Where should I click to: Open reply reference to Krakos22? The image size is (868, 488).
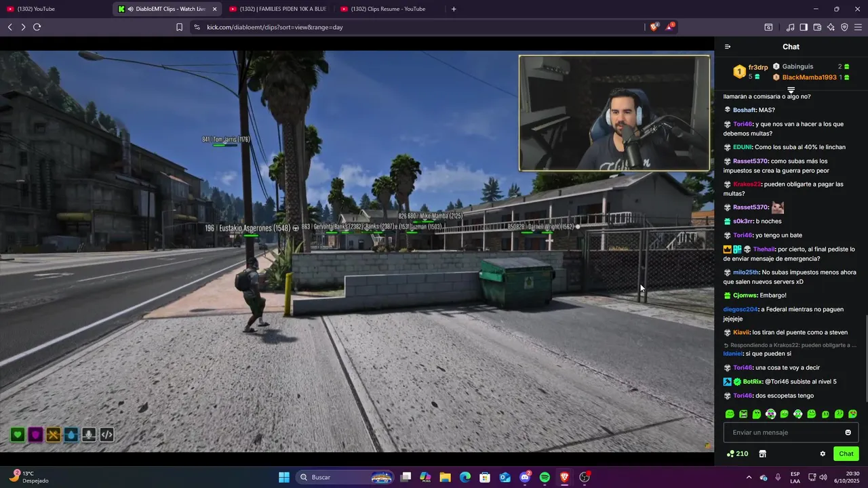coord(792,345)
